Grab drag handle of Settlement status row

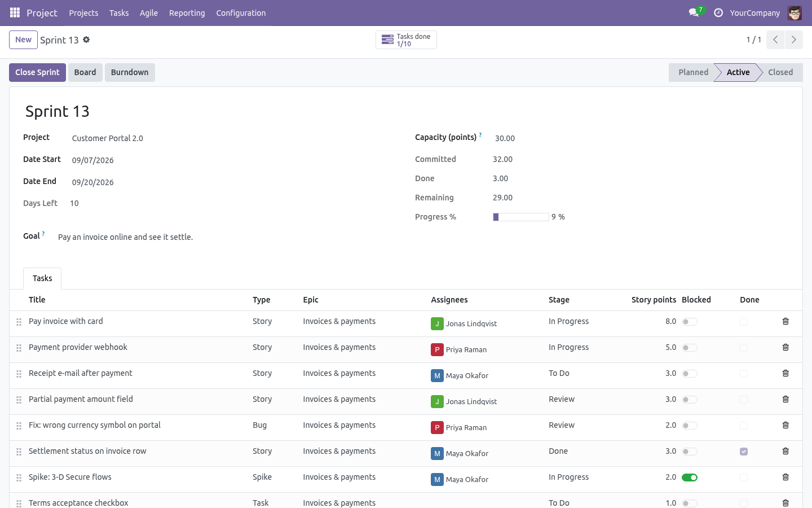pos(19,452)
